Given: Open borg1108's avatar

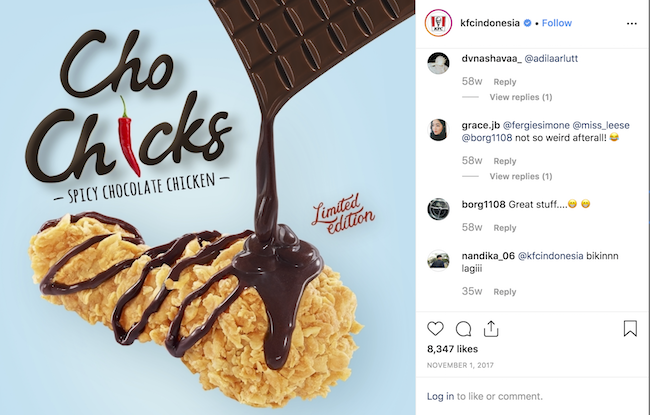Looking at the screenshot, I should 438,209.
